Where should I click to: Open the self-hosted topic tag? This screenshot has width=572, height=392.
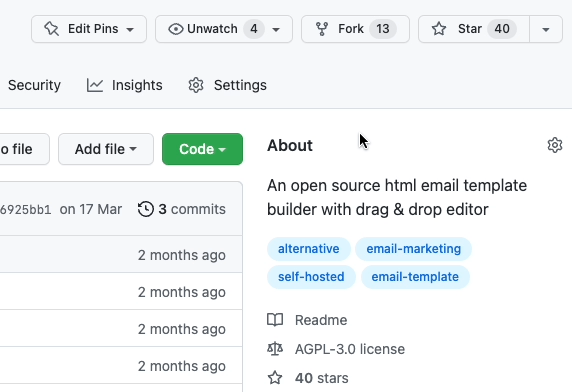coord(311,277)
